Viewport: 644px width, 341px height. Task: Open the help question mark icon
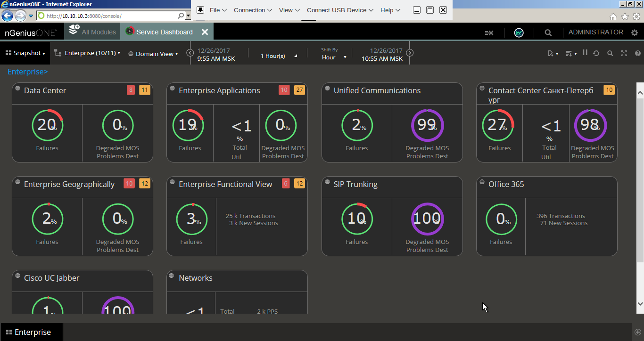(638, 53)
